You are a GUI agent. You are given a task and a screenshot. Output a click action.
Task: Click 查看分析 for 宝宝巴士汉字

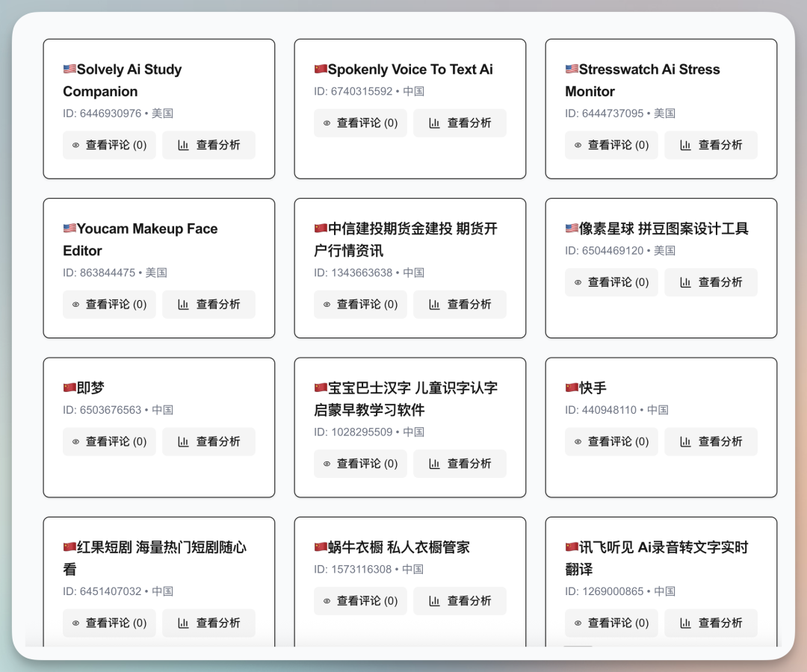click(x=460, y=464)
